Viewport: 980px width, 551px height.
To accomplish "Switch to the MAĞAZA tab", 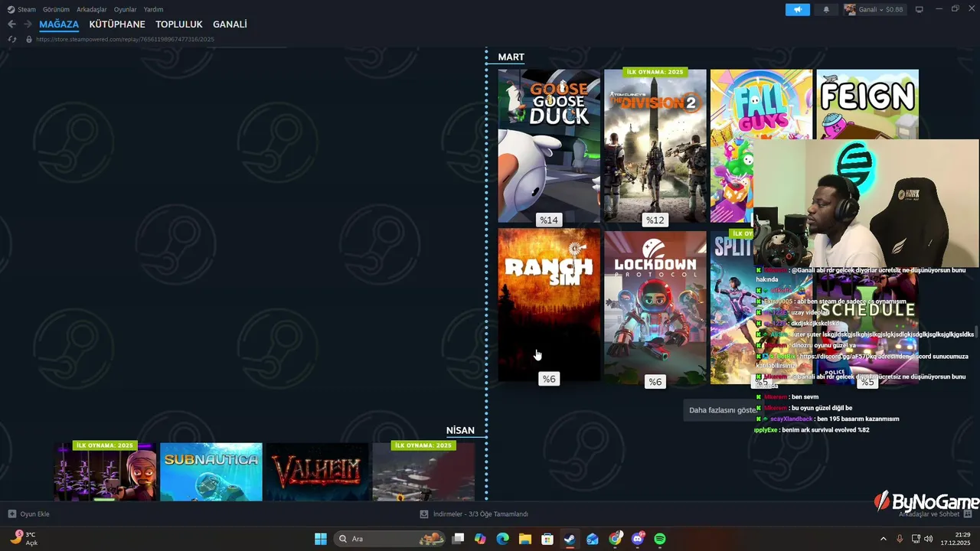I will pyautogui.click(x=59, y=24).
